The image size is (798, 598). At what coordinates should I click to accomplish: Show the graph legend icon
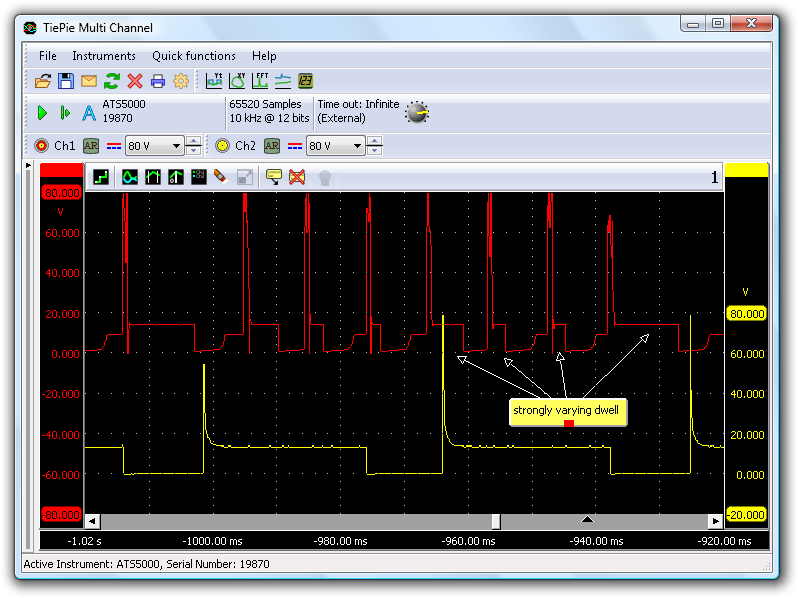pos(198,177)
